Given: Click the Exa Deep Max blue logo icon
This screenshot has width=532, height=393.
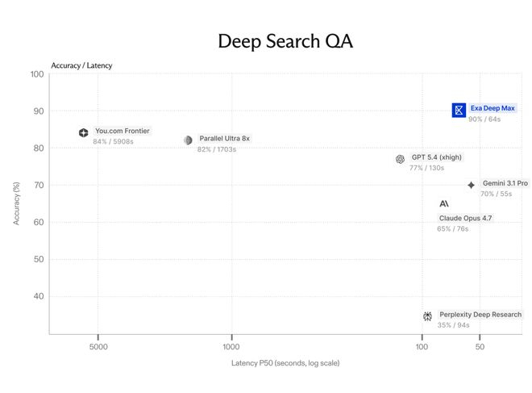Looking at the screenshot, I should click(x=459, y=110).
